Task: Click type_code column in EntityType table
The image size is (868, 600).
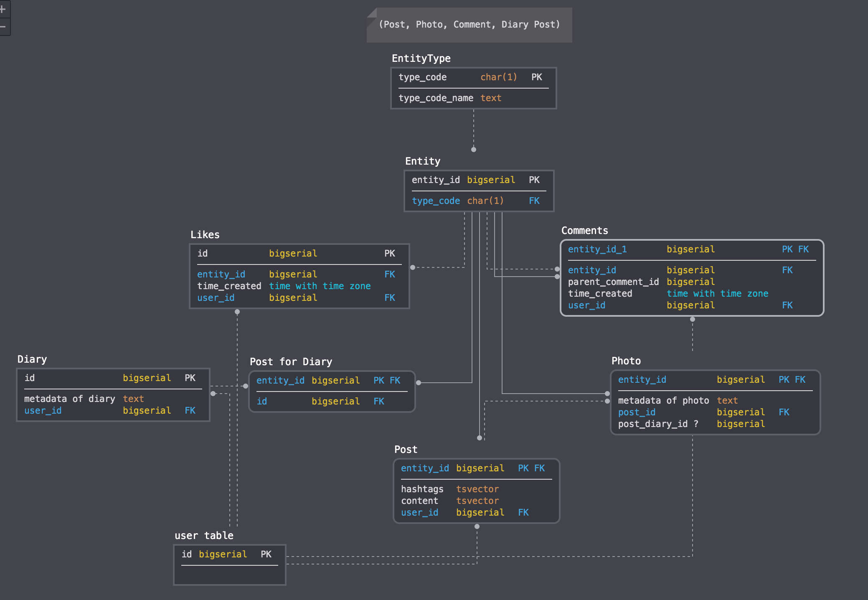Action: pos(473,77)
